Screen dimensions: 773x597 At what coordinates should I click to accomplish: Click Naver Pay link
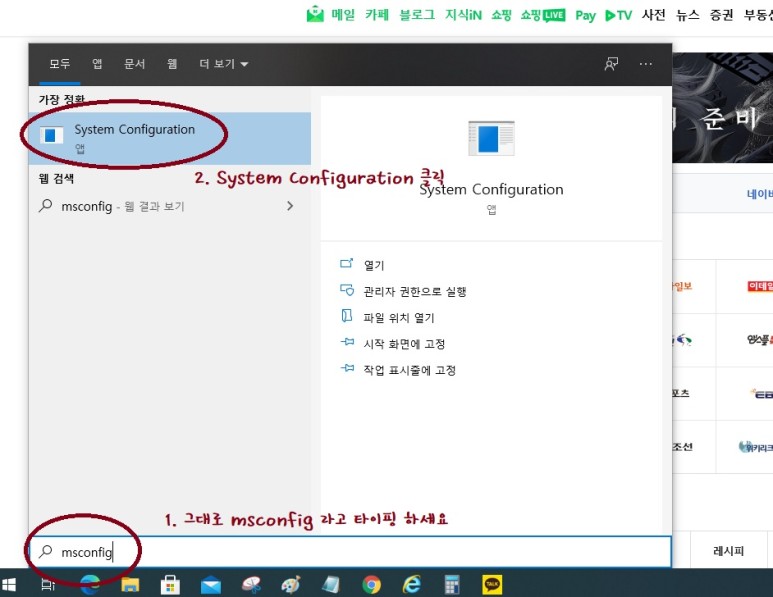click(x=585, y=15)
